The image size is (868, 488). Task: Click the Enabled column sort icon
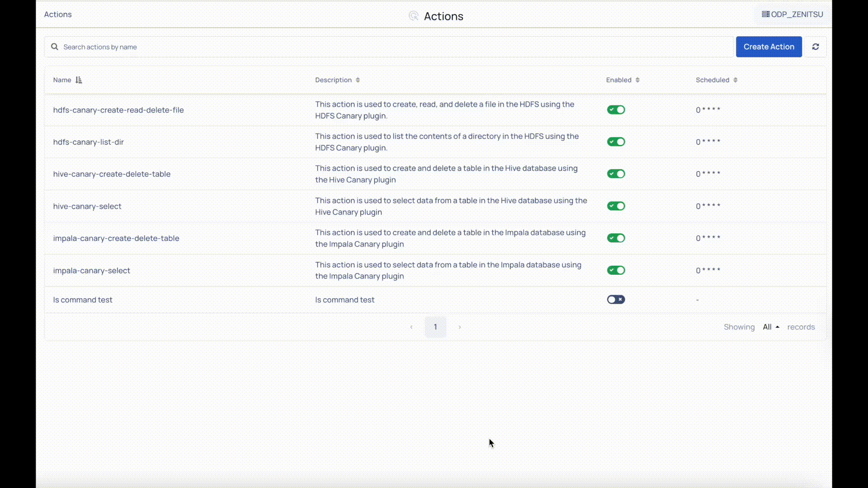point(637,80)
